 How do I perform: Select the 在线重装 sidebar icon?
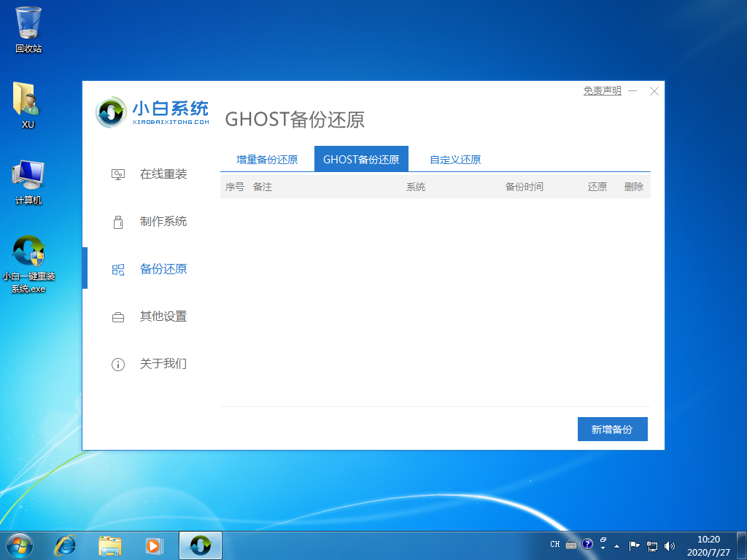[117, 174]
